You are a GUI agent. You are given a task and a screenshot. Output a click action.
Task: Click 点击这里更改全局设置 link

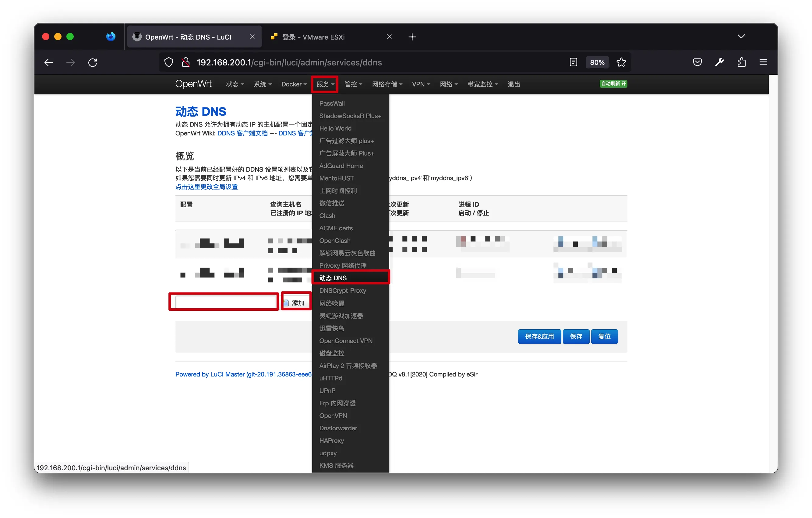(207, 187)
